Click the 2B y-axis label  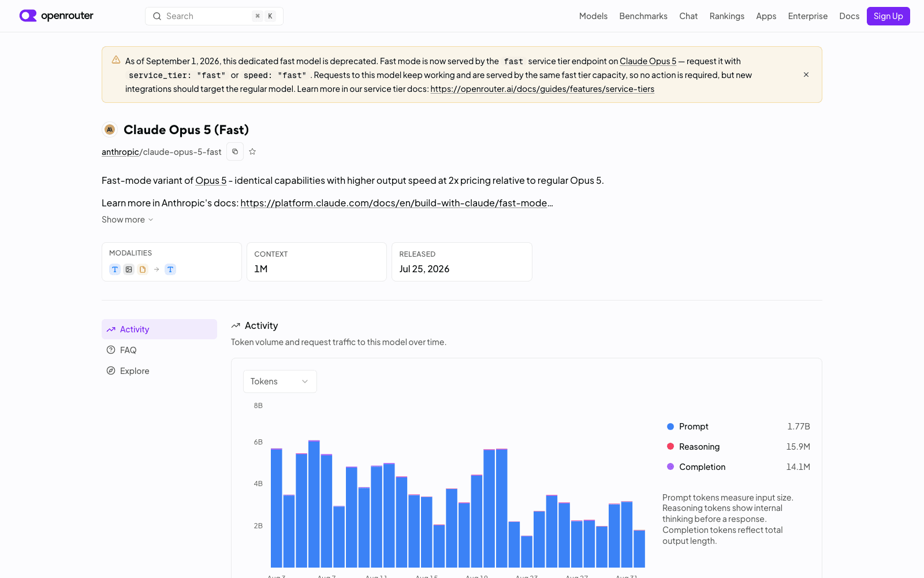258,526
